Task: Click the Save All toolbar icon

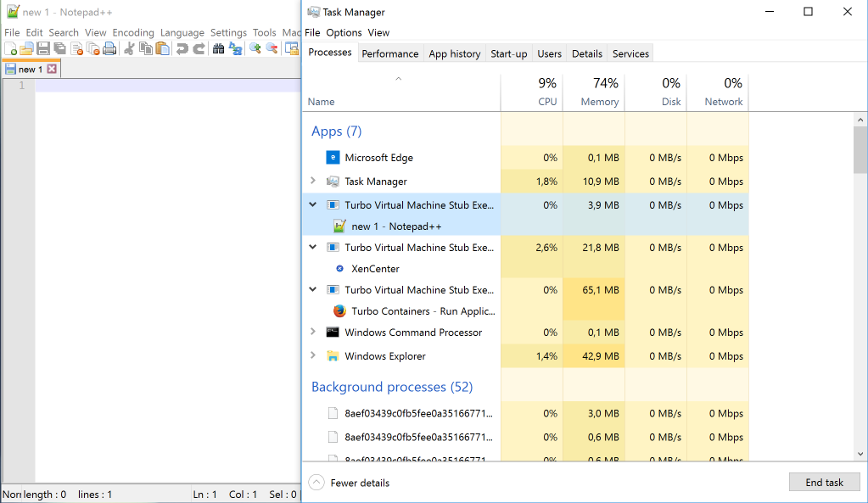Action: click(x=59, y=48)
